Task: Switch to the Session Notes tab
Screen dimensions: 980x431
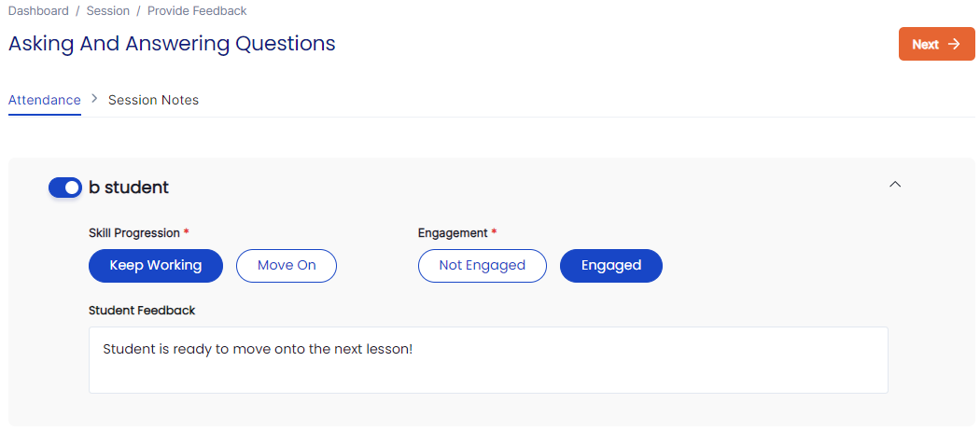Action: 153,100
